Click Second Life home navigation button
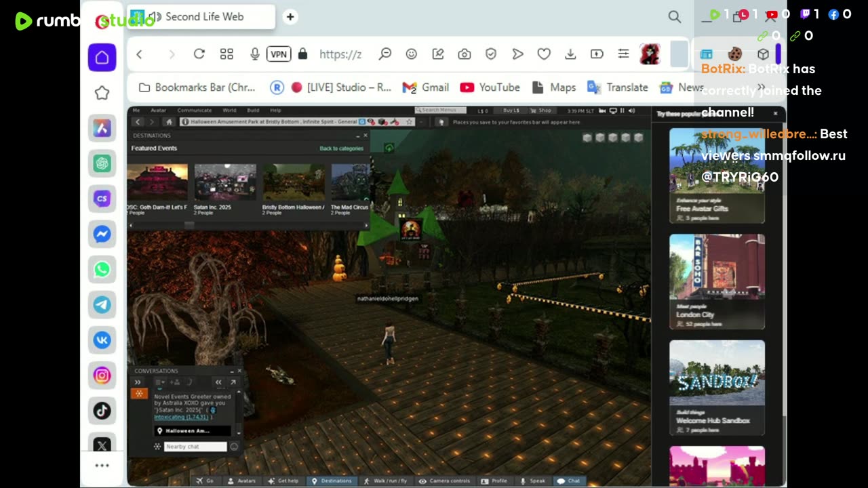868x488 pixels. click(169, 122)
